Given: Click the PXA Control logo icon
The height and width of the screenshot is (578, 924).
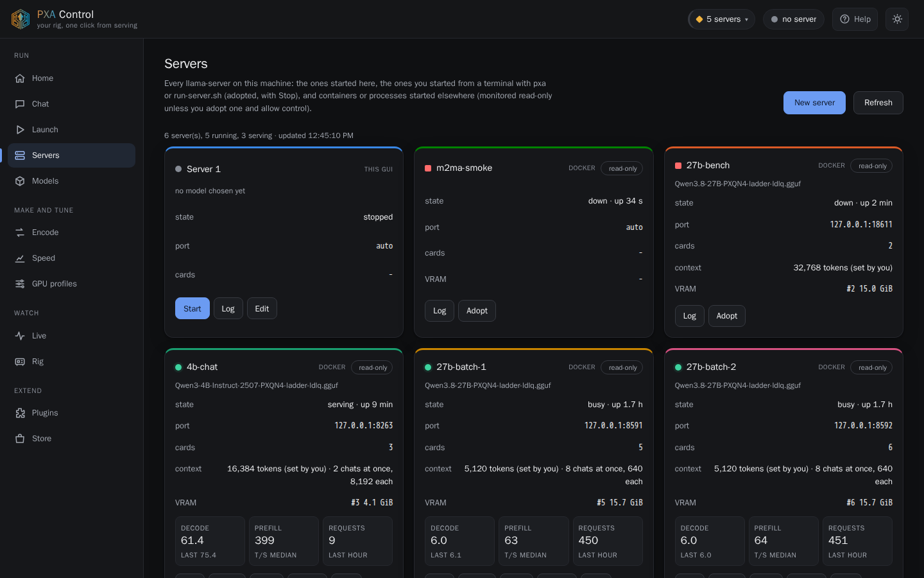Looking at the screenshot, I should [x=21, y=19].
